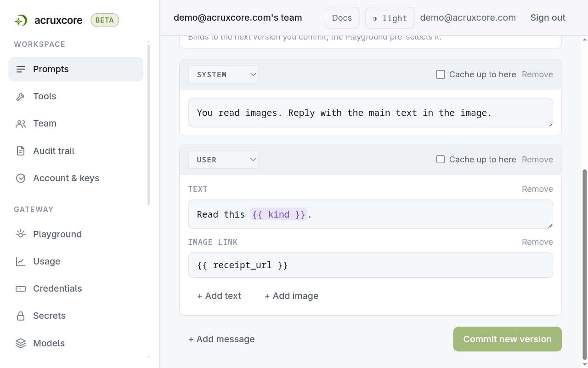The width and height of the screenshot is (588, 368).
Task: Sign out of the account
Action: coord(548,18)
